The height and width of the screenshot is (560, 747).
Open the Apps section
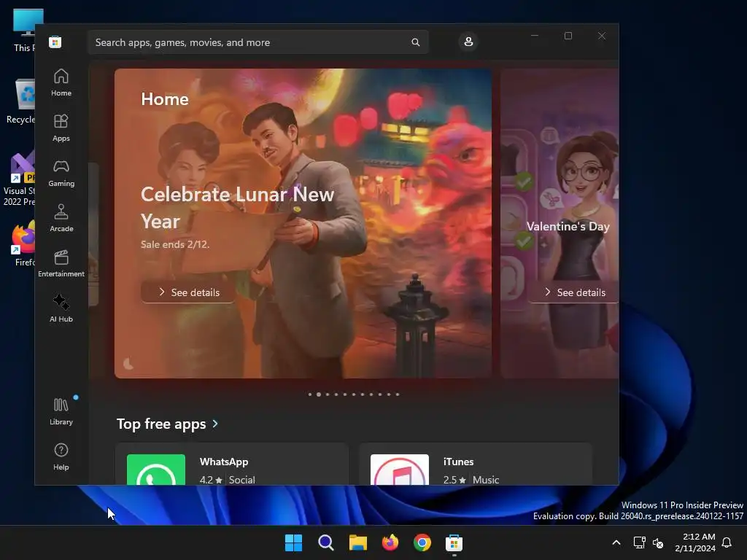61,128
